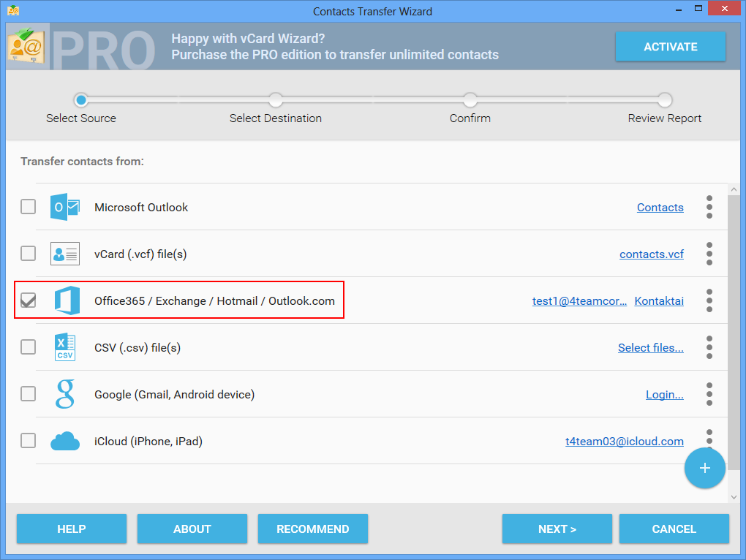Click the Select files... link for CSV
Image resolution: width=746 pixels, height=560 pixels.
point(650,347)
